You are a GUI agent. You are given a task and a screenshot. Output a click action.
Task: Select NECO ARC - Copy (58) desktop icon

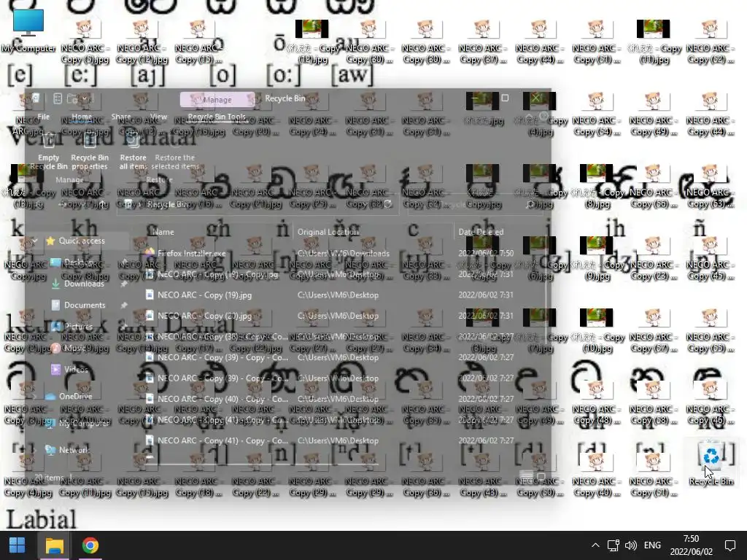(653, 403)
